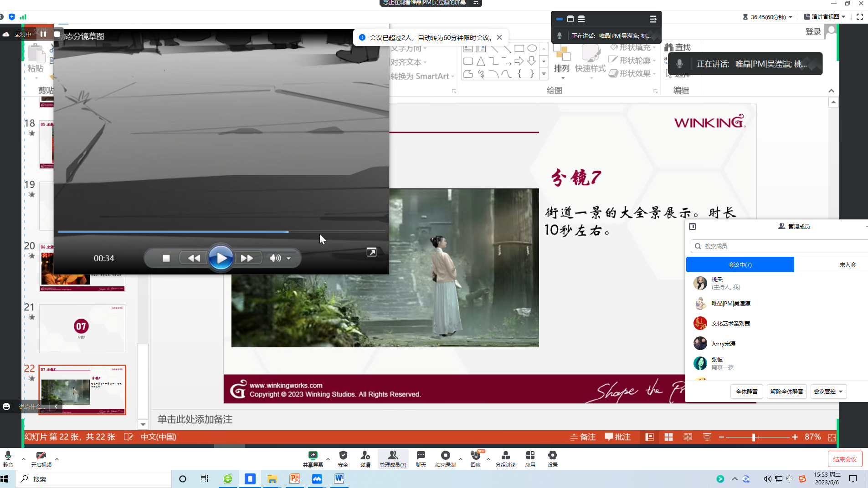The height and width of the screenshot is (488, 868).
Task: Enter fullscreen mode icon
Action: [860, 17]
